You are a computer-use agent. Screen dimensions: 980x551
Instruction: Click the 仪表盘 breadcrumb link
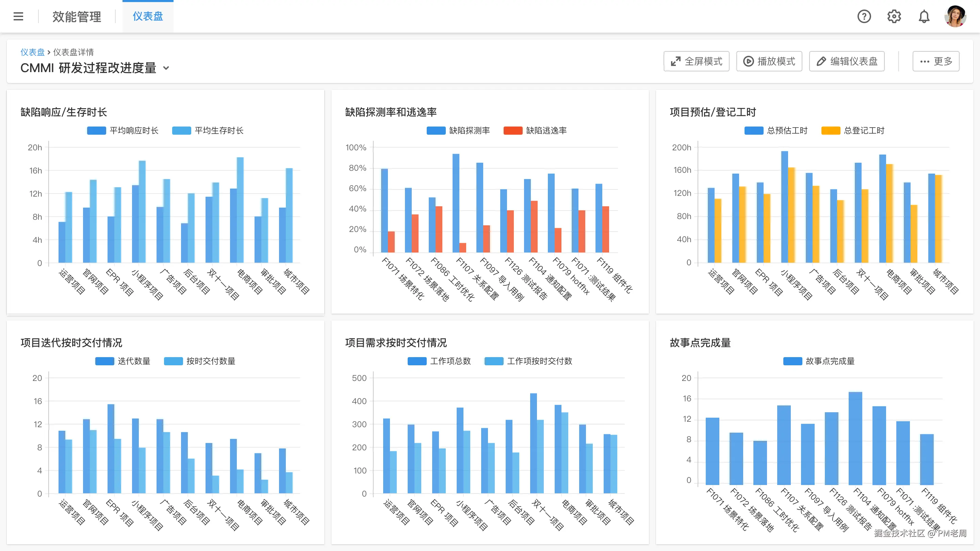click(x=32, y=52)
